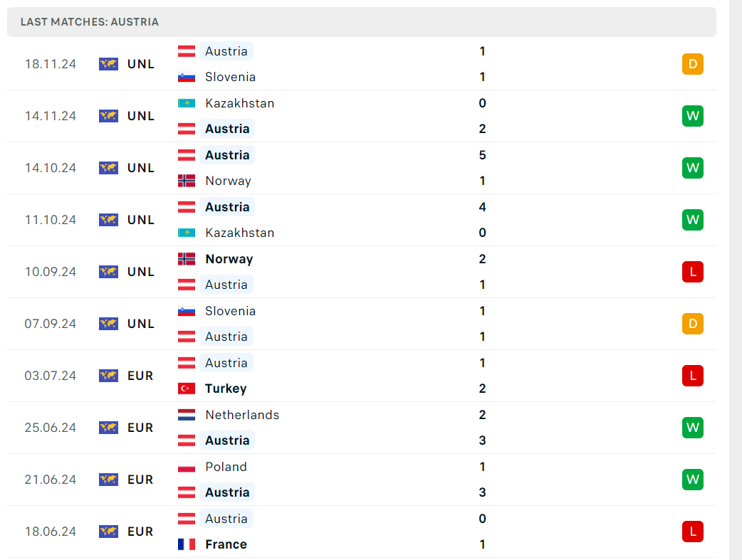Click the France flag icon

pos(187,544)
